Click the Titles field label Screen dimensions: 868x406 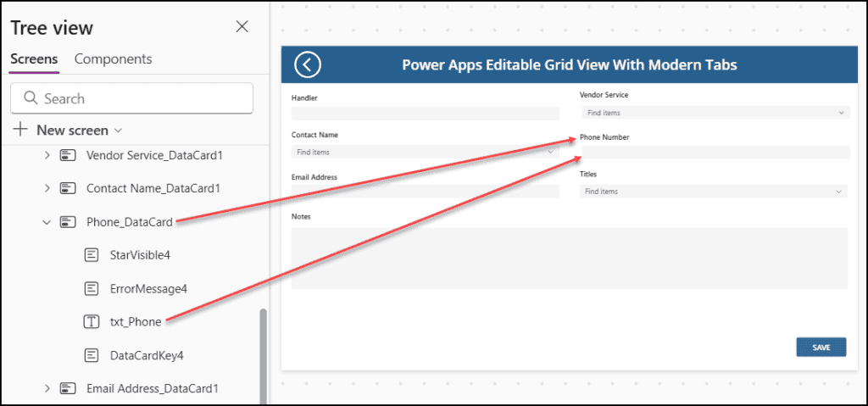pos(588,174)
